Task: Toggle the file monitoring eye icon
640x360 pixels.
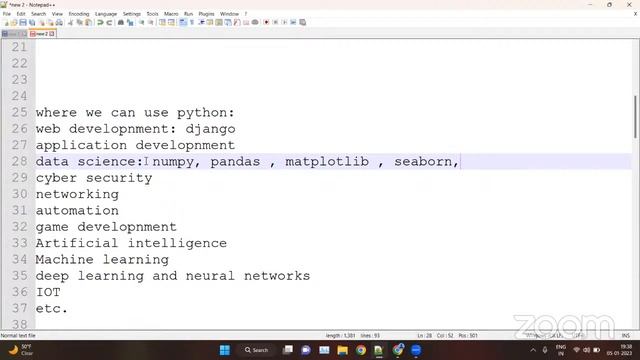Action: [255, 22]
